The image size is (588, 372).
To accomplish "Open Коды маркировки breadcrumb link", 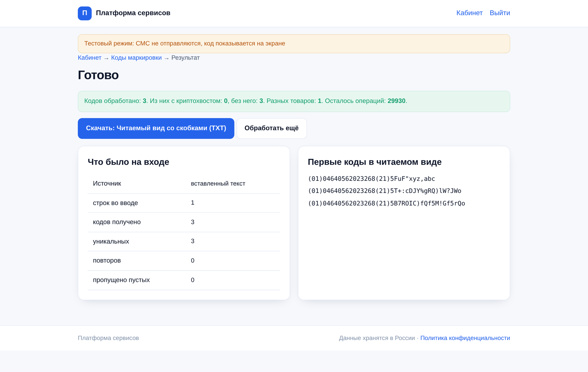I will 136,58.
